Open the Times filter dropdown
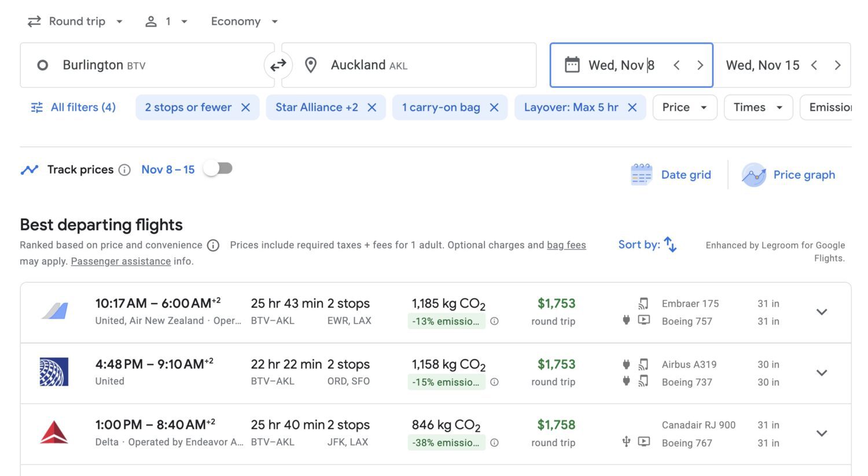868x476 pixels. click(x=757, y=107)
